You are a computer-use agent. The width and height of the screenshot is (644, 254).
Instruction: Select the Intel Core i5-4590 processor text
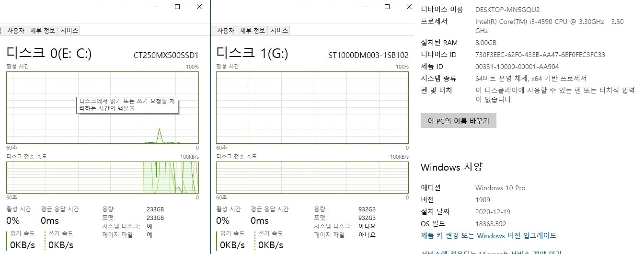(549, 26)
